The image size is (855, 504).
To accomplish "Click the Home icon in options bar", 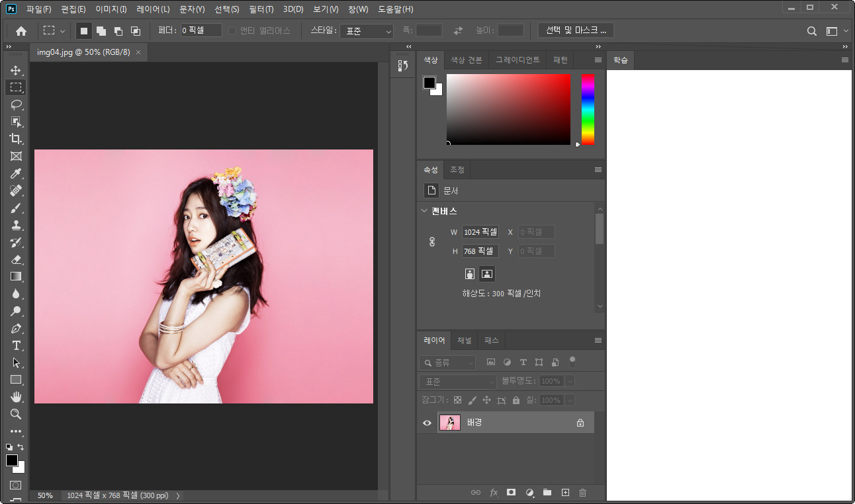I will click(x=21, y=30).
